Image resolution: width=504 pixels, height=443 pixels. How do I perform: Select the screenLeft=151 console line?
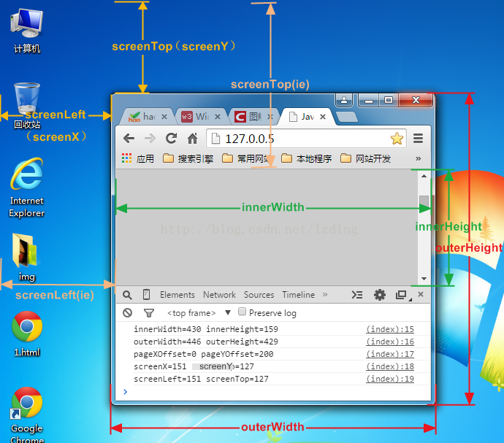(x=273, y=379)
